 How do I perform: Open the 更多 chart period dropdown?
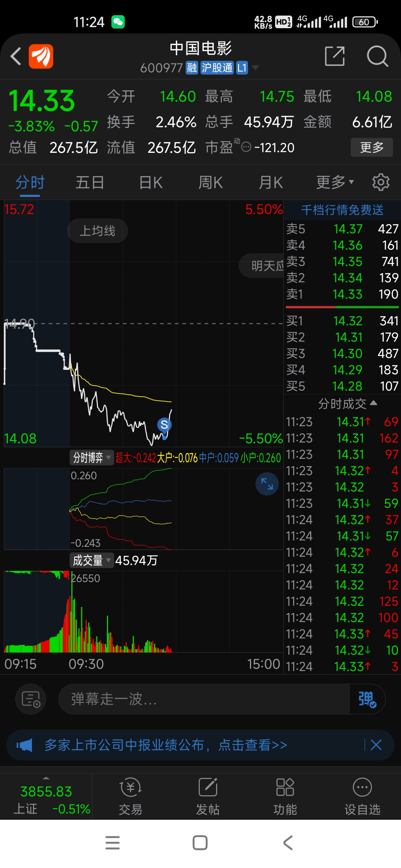click(x=335, y=183)
